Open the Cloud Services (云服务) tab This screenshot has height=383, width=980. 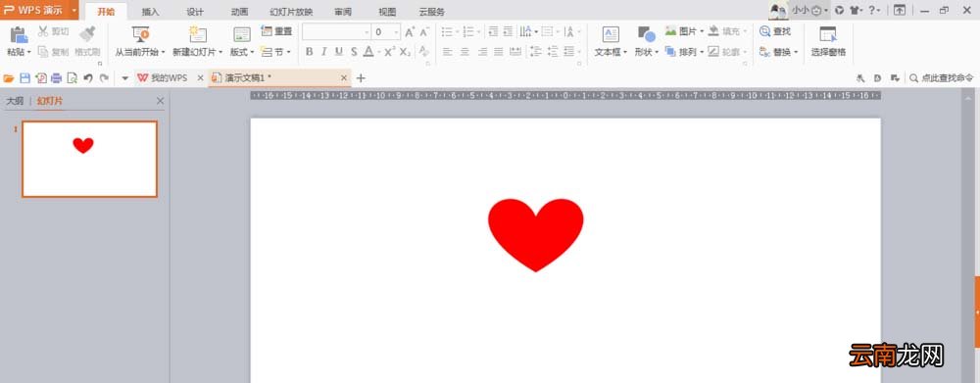click(x=432, y=12)
